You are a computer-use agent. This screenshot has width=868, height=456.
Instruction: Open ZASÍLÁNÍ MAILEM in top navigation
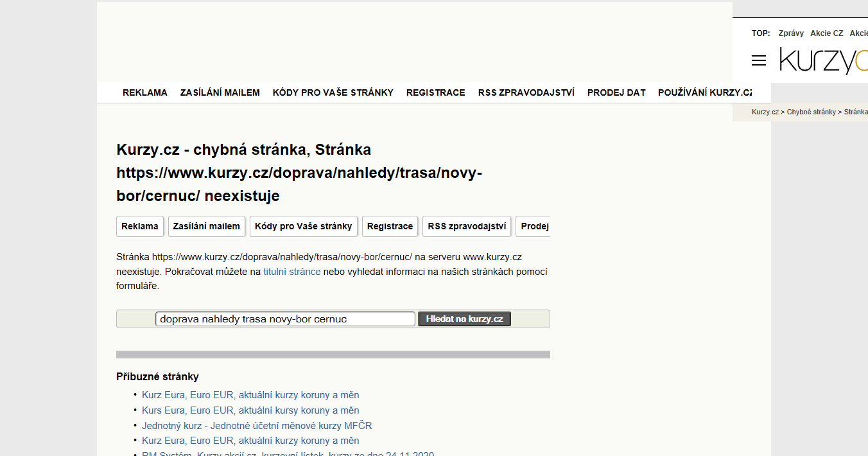220,92
